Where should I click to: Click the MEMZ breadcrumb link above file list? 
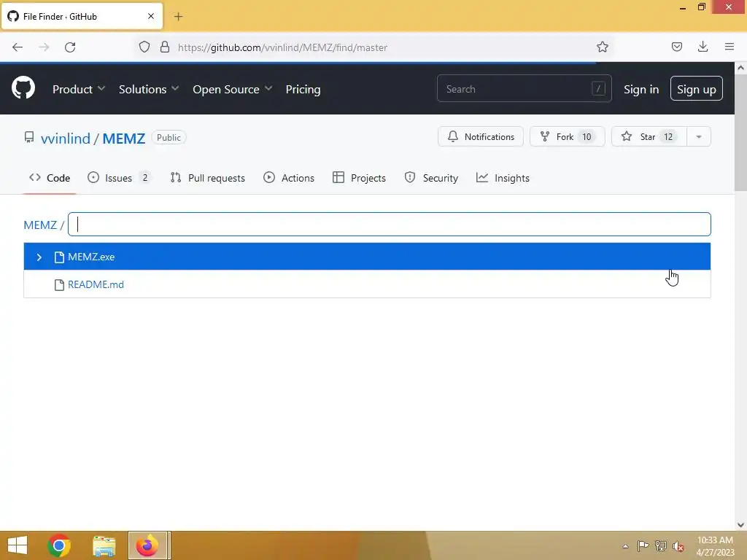pyautogui.click(x=40, y=225)
